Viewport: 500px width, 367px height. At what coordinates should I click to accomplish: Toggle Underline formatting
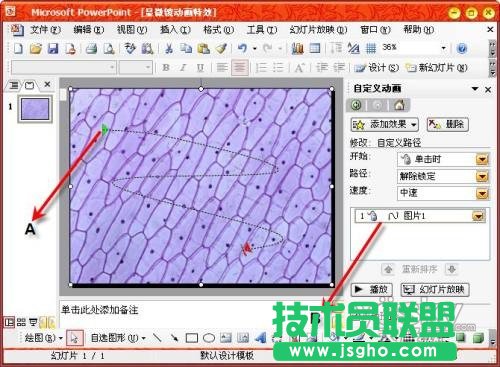point(200,68)
